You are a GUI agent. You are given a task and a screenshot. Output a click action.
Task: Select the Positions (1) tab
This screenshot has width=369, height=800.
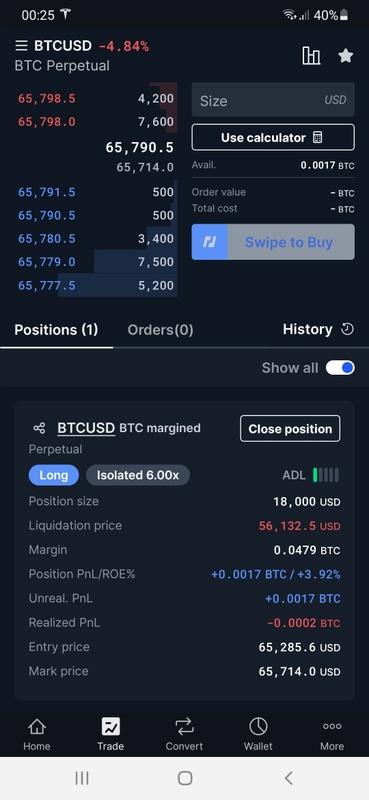(56, 330)
